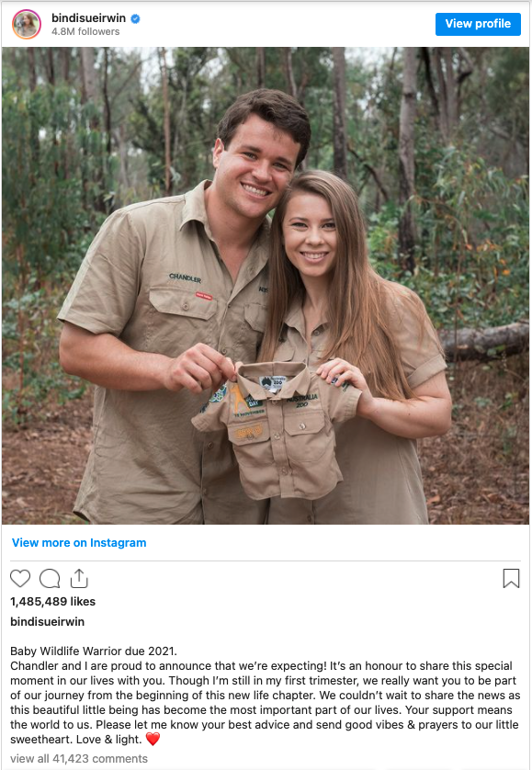This screenshot has width=532, height=770.
Task: Click bindisueirwin username in header
Action: pos(88,18)
